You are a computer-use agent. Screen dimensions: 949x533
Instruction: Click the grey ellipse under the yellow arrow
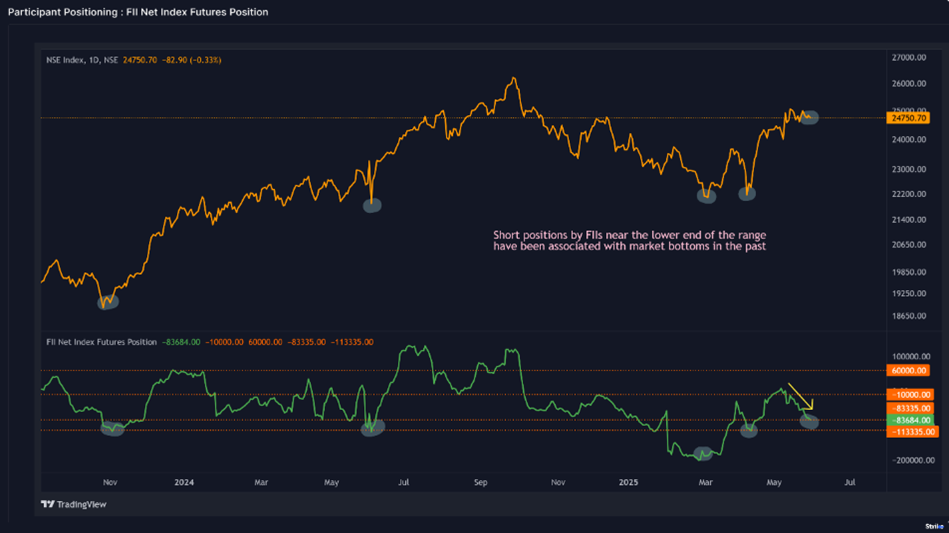(x=809, y=422)
